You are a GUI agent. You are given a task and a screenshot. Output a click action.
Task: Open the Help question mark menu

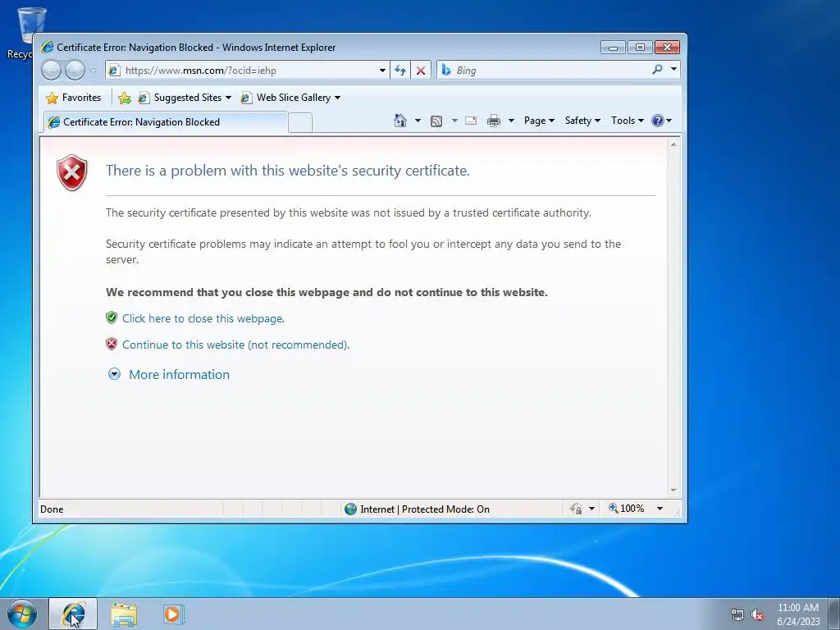click(662, 121)
